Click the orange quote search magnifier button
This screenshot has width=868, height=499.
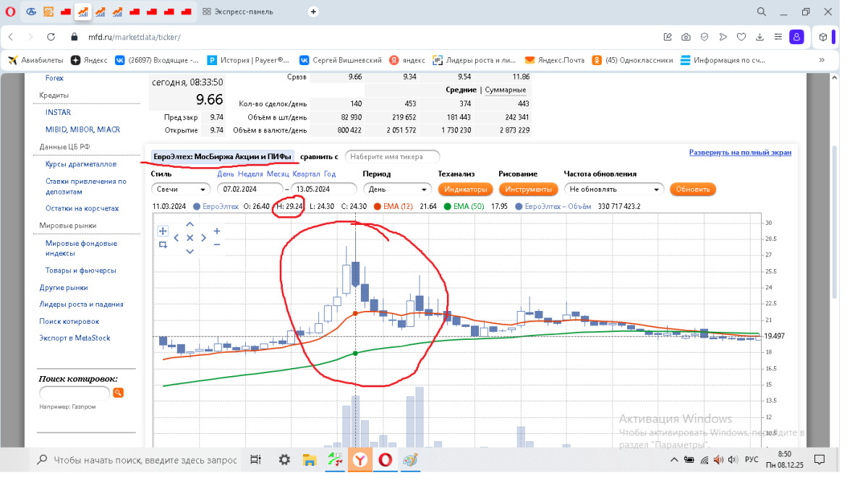(118, 393)
